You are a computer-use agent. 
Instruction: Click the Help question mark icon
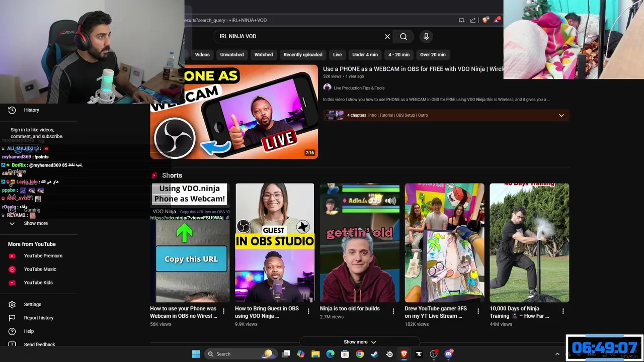[x=12, y=331]
